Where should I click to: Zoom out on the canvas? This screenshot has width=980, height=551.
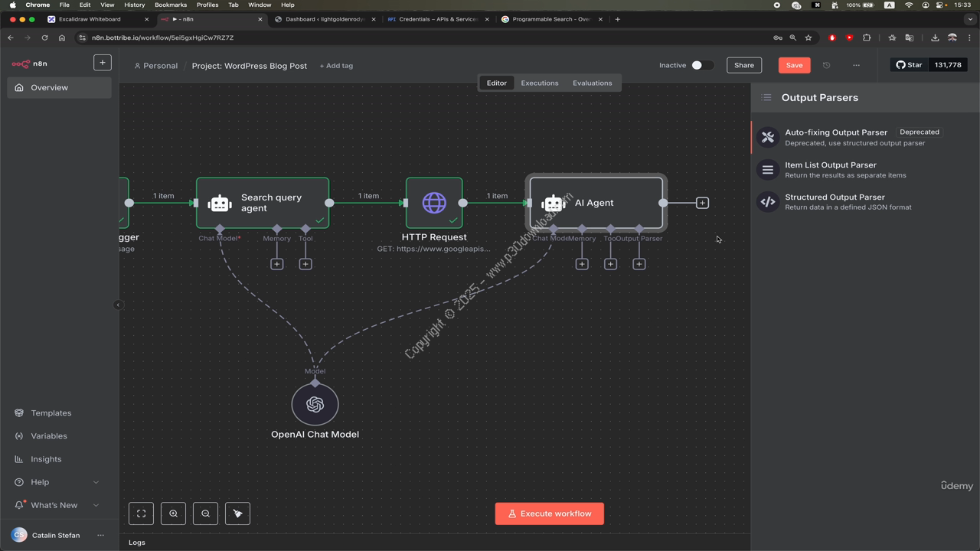pos(205,514)
